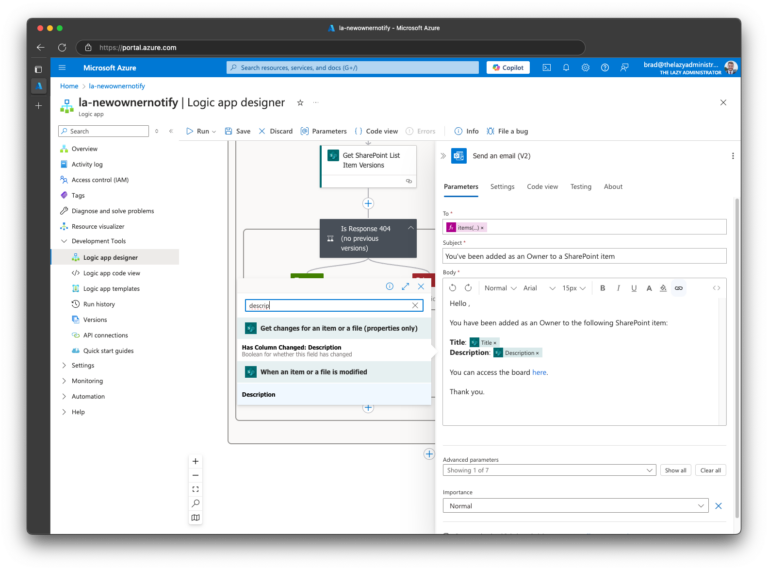Open the feedback icon in top bar
Image resolution: width=768 pixels, height=570 pixels.
[624, 68]
